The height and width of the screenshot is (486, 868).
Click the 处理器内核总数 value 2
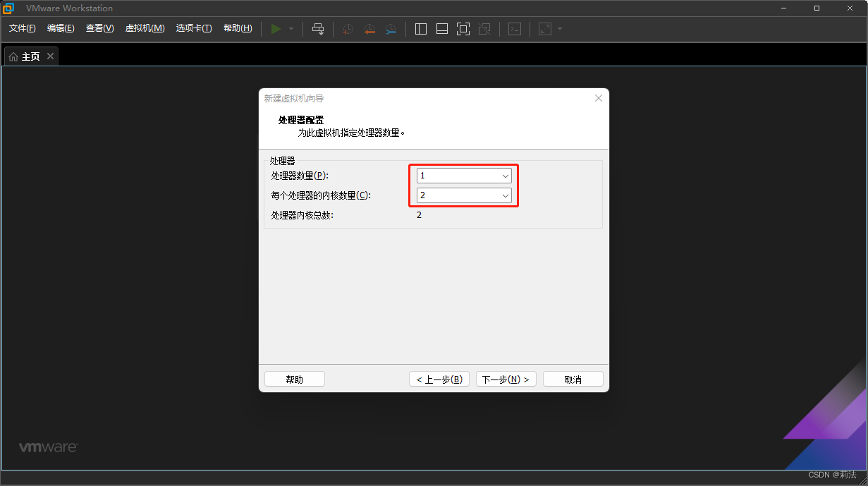point(420,215)
